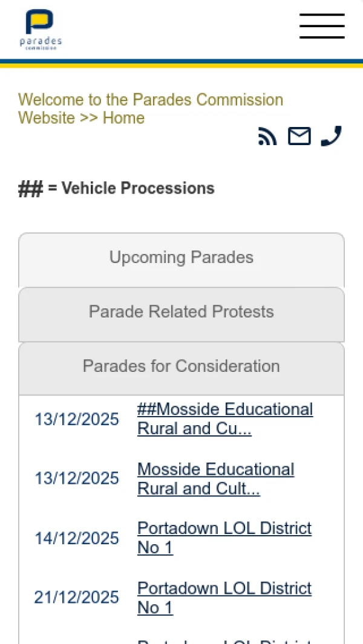Expand the Parade Related Protests section
Image resolution: width=363 pixels, height=644 pixels.
point(181,312)
